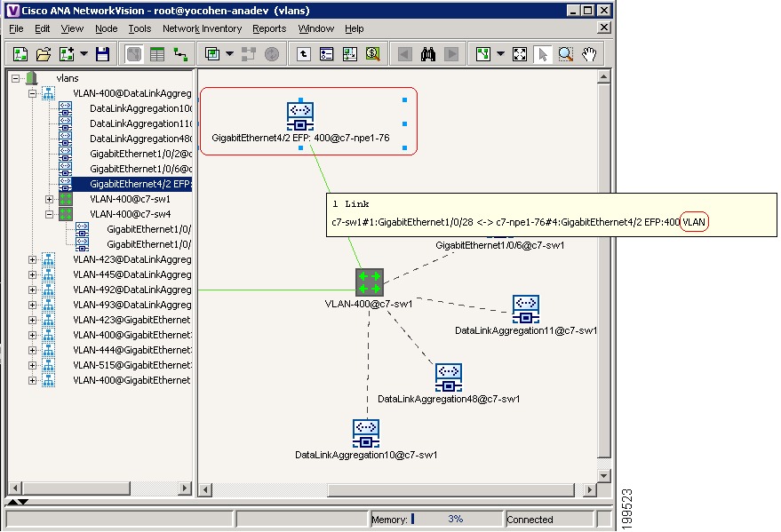
Task: Click the Find Previous left arrow
Action: tap(405, 54)
